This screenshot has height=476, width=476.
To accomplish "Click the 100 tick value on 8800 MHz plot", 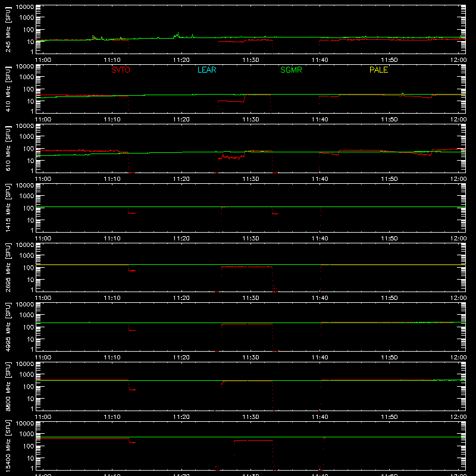I will (29, 387).
